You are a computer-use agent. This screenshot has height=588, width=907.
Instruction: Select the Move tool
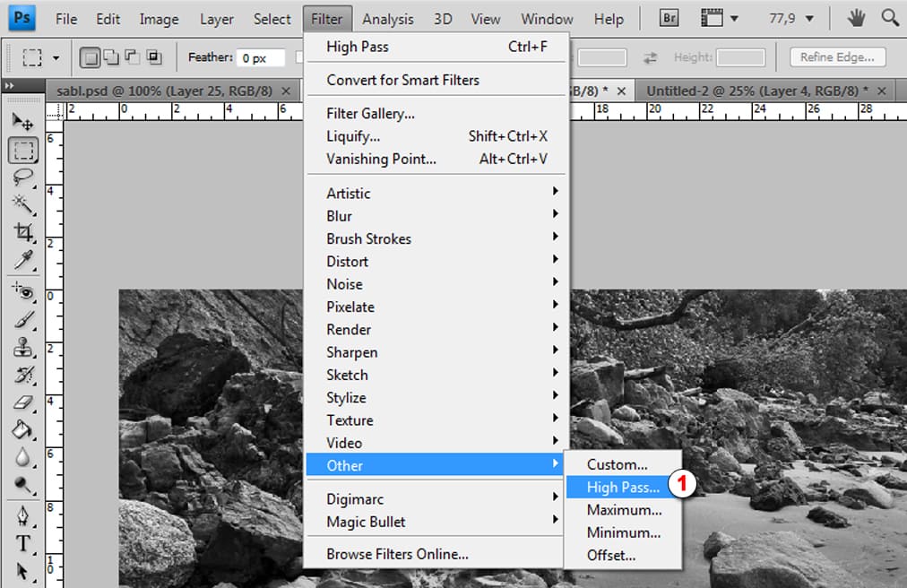click(x=22, y=121)
